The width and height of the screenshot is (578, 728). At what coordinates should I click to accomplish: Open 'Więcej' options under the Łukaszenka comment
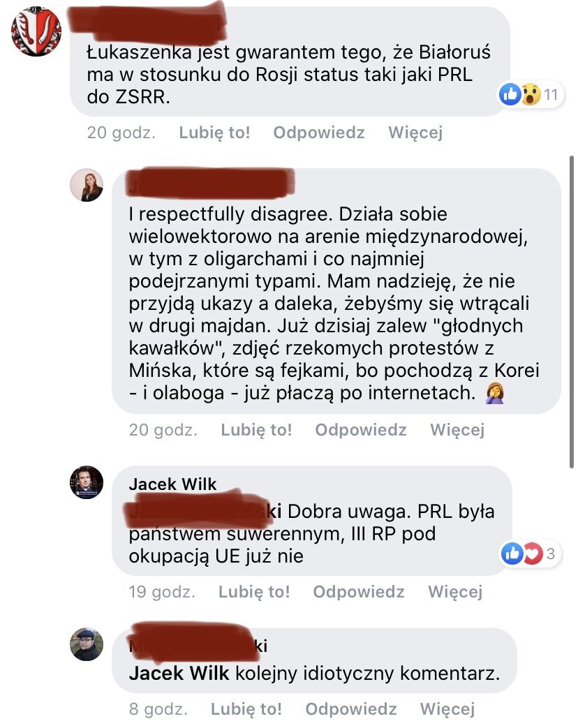(415, 133)
